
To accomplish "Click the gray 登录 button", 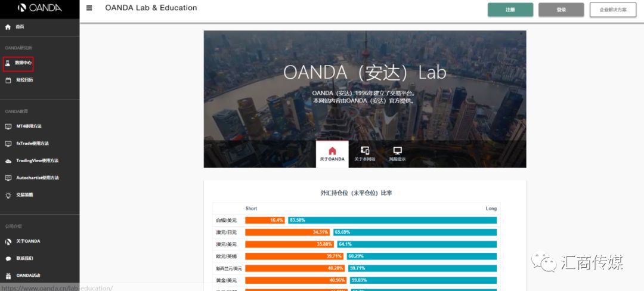I will 561,10.
